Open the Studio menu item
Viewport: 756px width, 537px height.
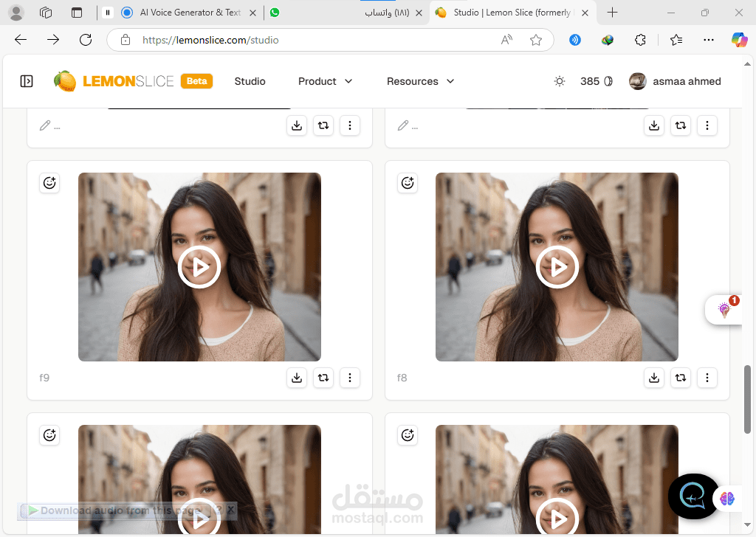point(250,81)
